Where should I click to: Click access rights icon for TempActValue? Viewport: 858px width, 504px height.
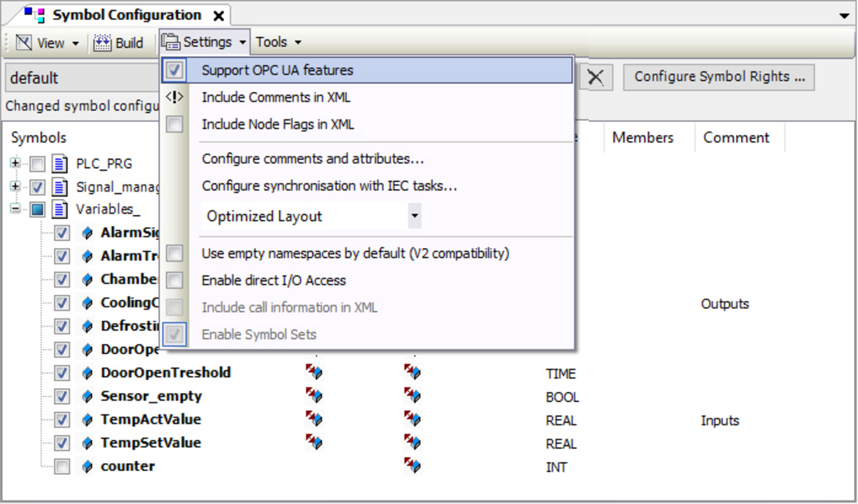point(314,420)
